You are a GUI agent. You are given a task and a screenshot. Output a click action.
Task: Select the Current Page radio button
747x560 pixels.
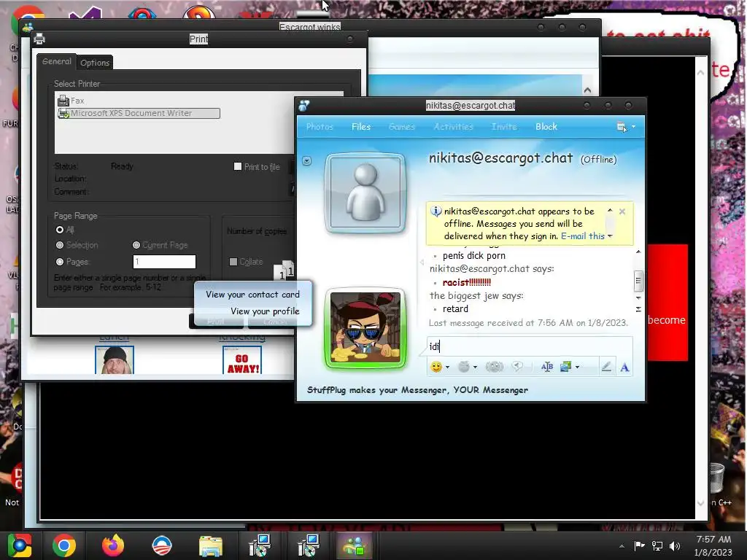(136, 245)
